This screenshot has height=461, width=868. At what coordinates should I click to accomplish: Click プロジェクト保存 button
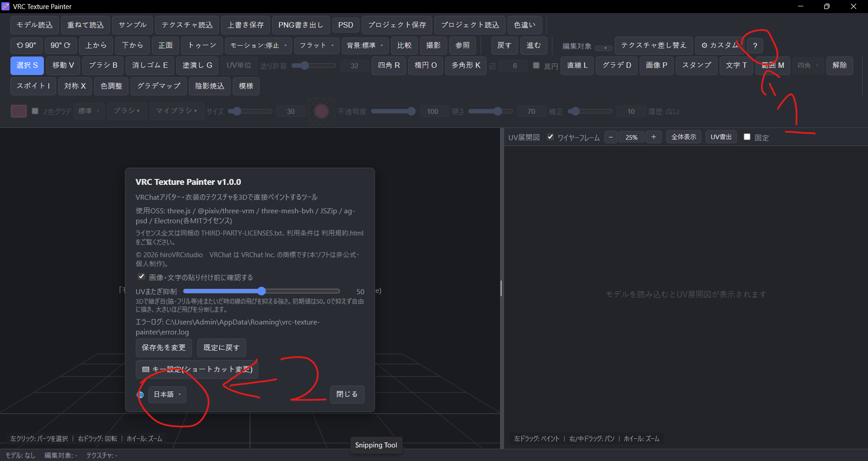pos(397,25)
